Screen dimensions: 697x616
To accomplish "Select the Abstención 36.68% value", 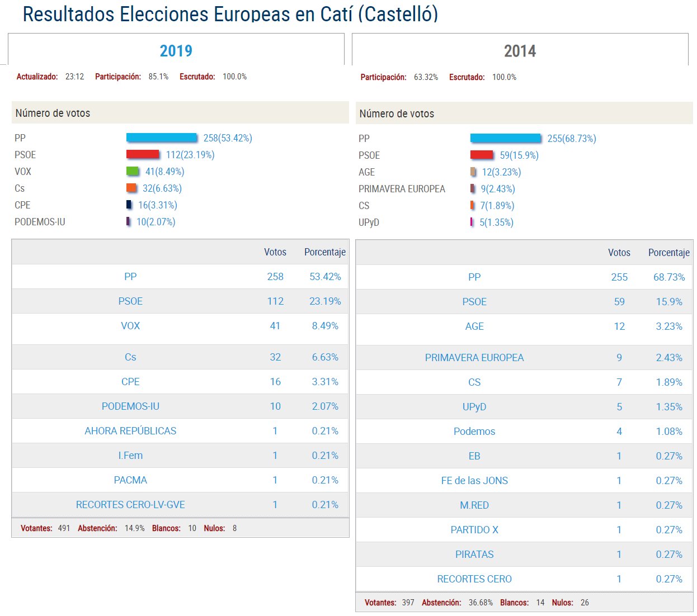I will [481, 603].
